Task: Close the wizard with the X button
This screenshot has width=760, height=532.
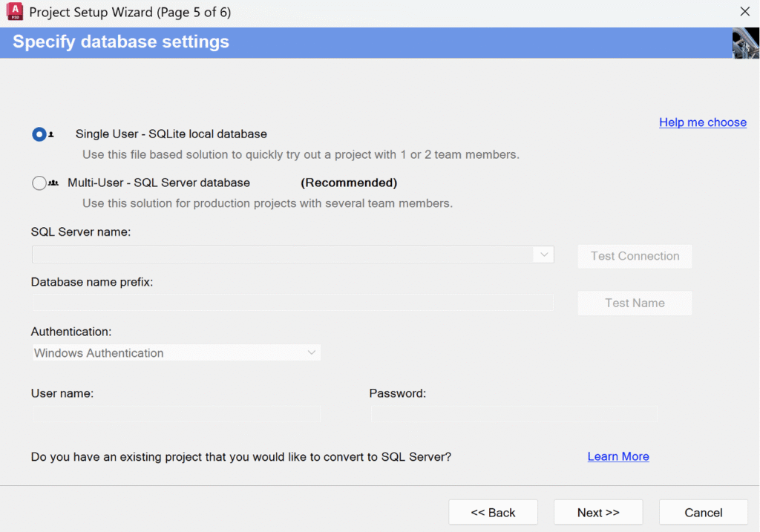Action: tap(745, 12)
